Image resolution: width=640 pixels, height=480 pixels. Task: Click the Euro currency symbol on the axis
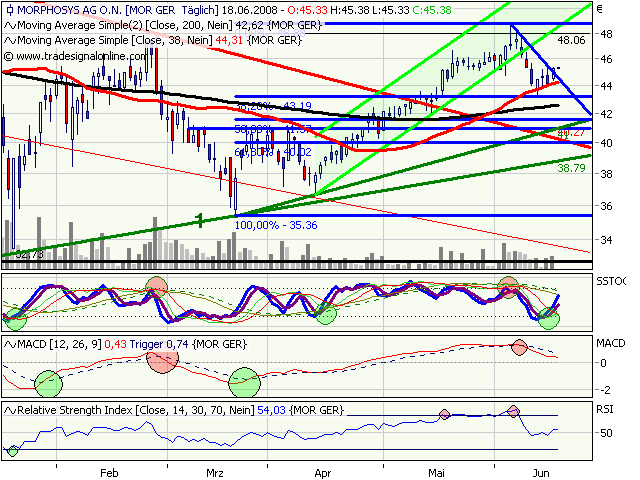[599, 9]
